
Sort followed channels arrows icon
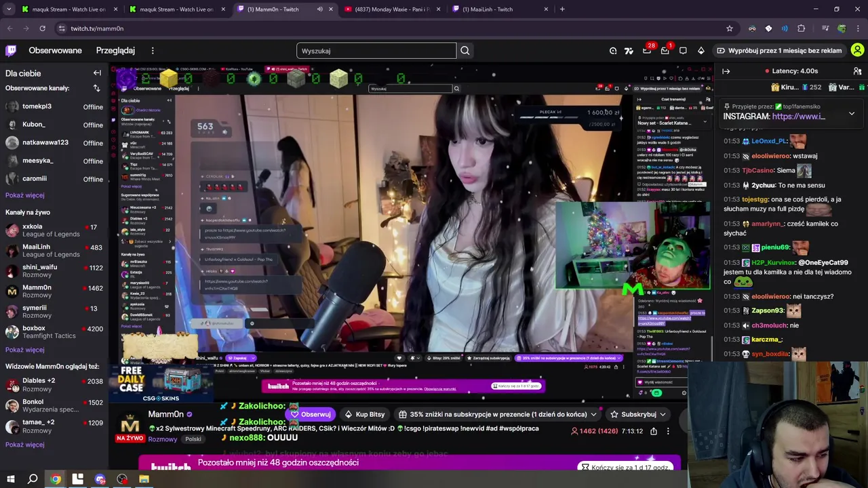(x=96, y=88)
